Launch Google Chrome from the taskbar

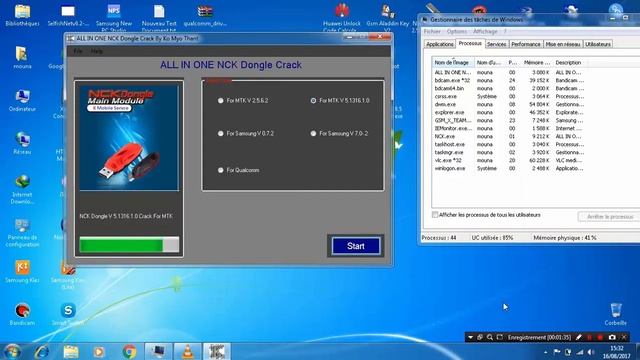tap(129, 351)
